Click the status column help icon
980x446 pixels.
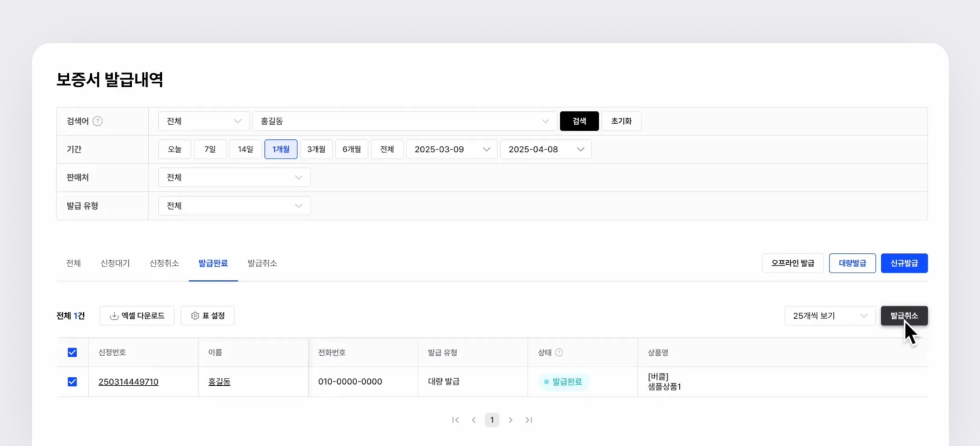[x=559, y=353]
